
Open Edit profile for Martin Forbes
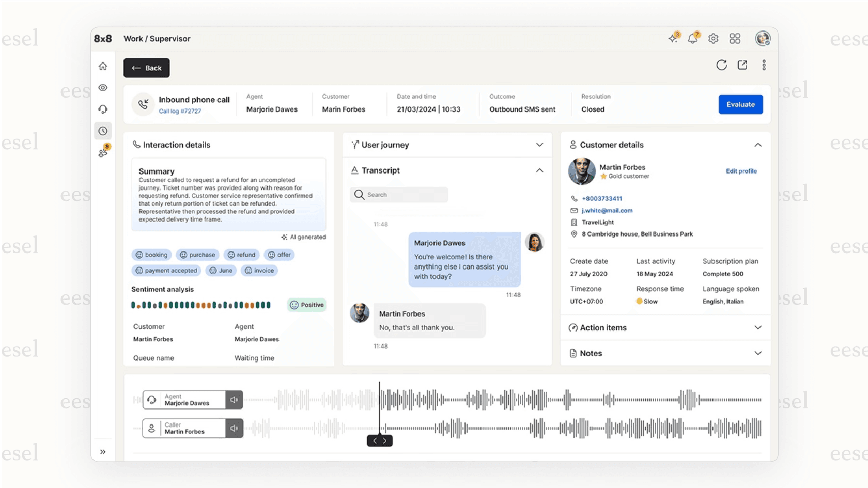coord(741,171)
